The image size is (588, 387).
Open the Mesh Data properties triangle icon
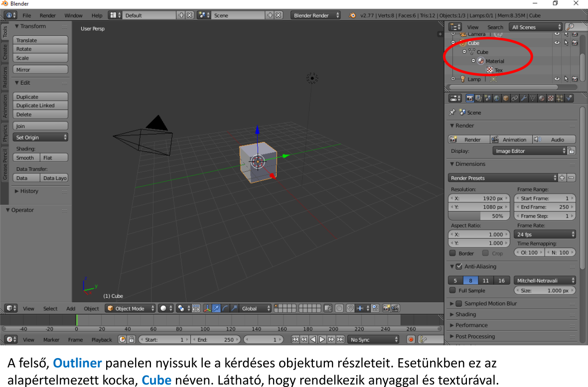[x=533, y=98]
